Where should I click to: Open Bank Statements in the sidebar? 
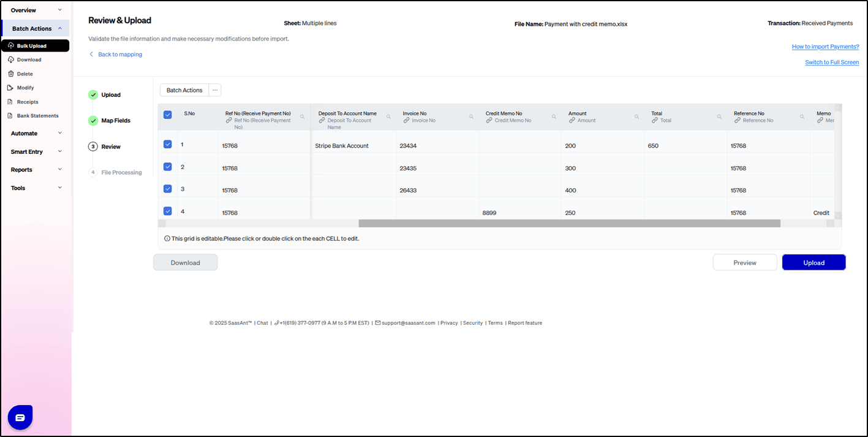point(37,116)
